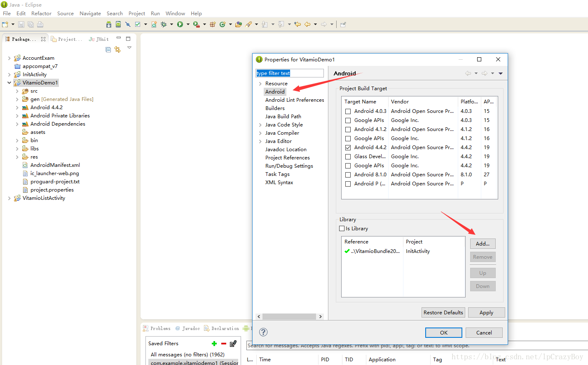Expand the InitActivity project
The width and height of the screenshot is (588, 365).
coord(9,75)
